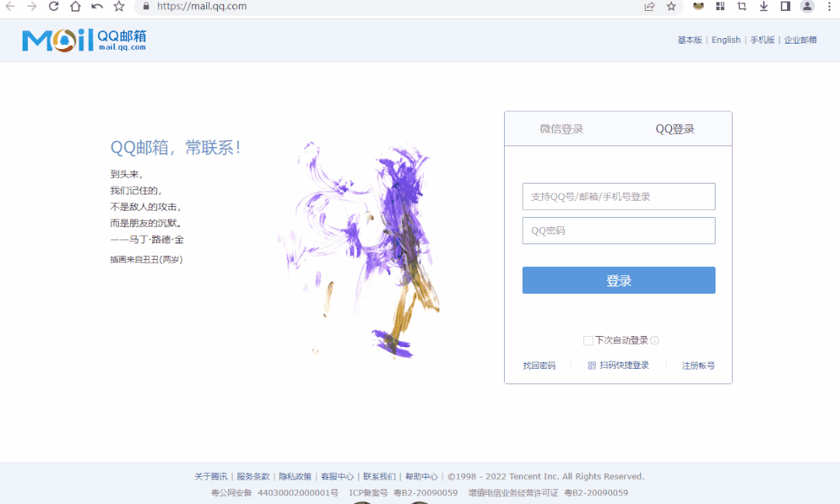Open 注册帐号 link
This screenshot has width=840, height=504.
pyautogui.click(x=698, y=366)
